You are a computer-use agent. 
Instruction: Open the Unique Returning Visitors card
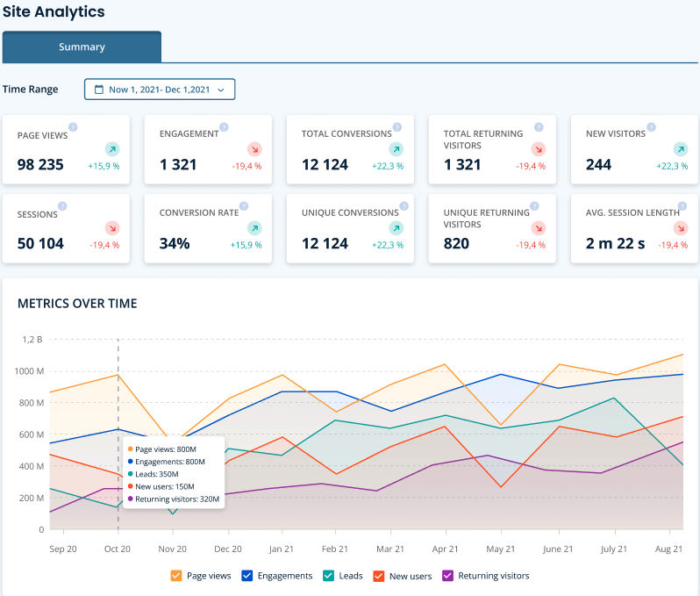(x=492, y=228)
